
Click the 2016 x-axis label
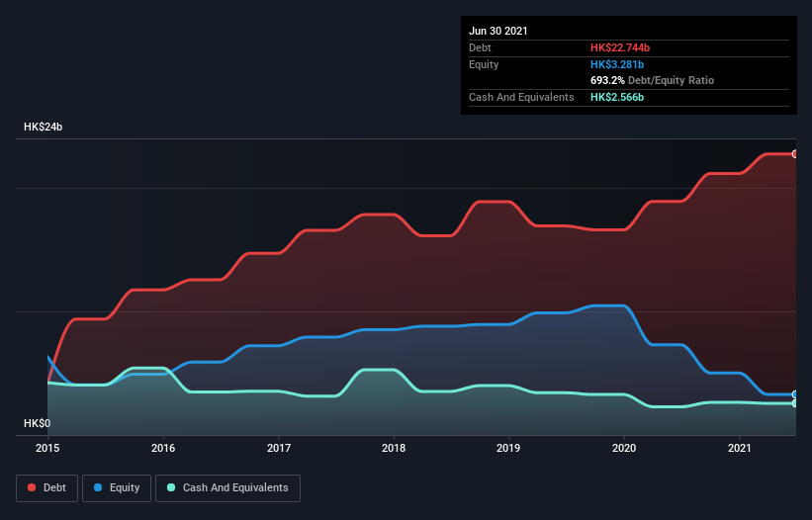click(x=163, y=448)
